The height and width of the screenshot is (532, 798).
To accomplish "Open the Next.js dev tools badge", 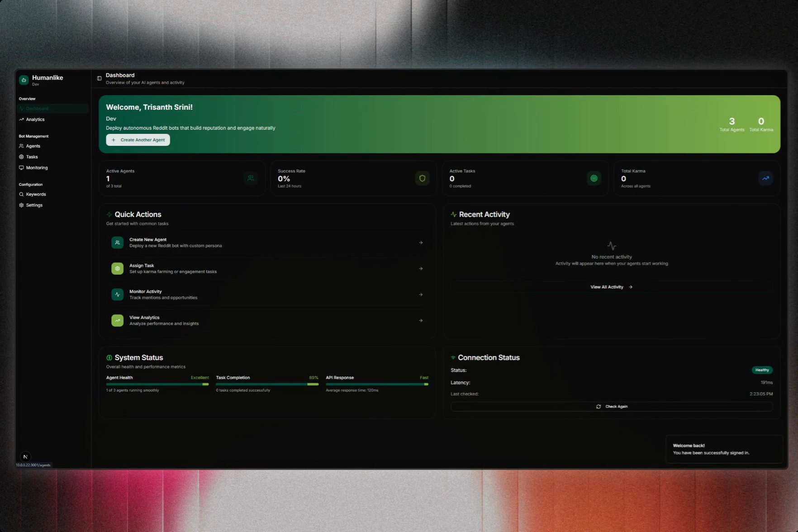I will click(25, 456).
